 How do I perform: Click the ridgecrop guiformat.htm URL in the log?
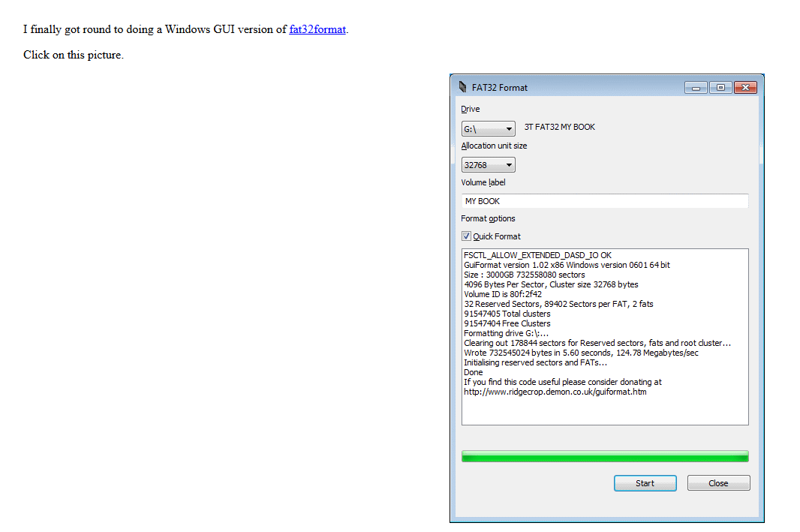coord(555,392)
